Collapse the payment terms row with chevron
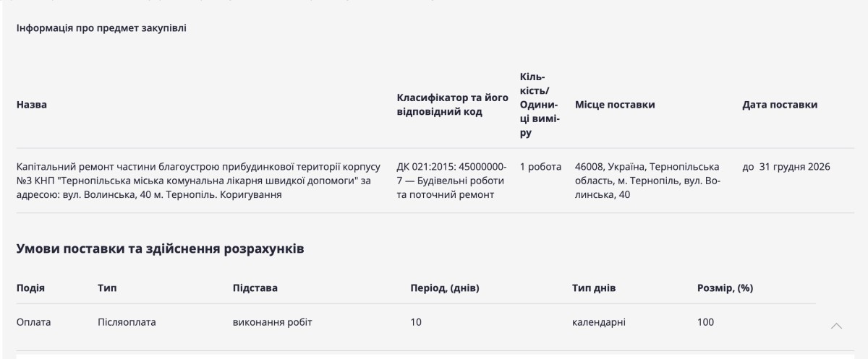 click(836, 326)
